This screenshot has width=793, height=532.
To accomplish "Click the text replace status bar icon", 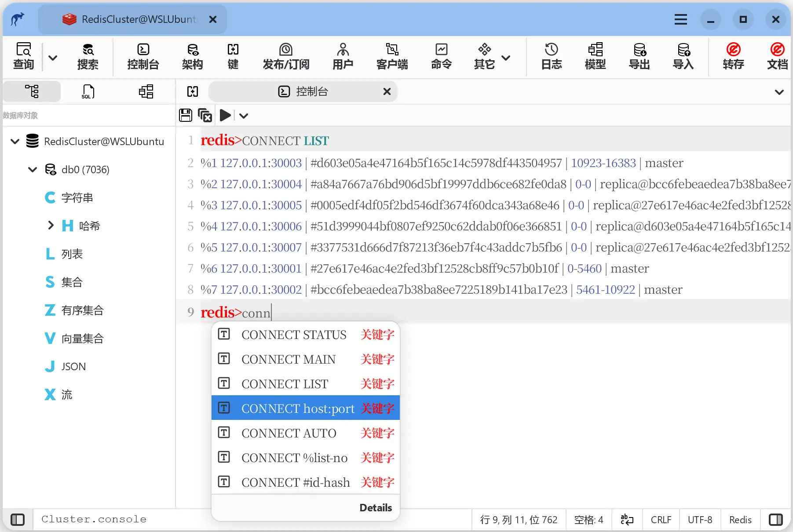I will pos(627,520).
